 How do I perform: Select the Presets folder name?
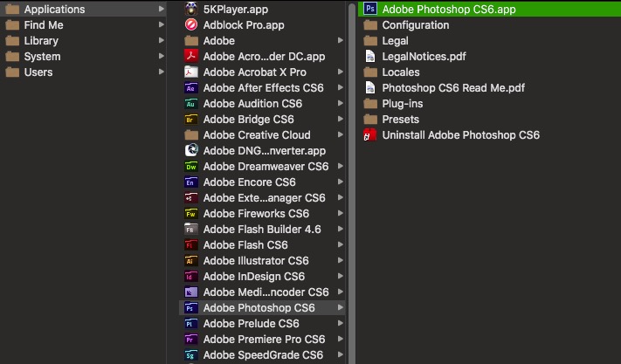tap(400, 120)
